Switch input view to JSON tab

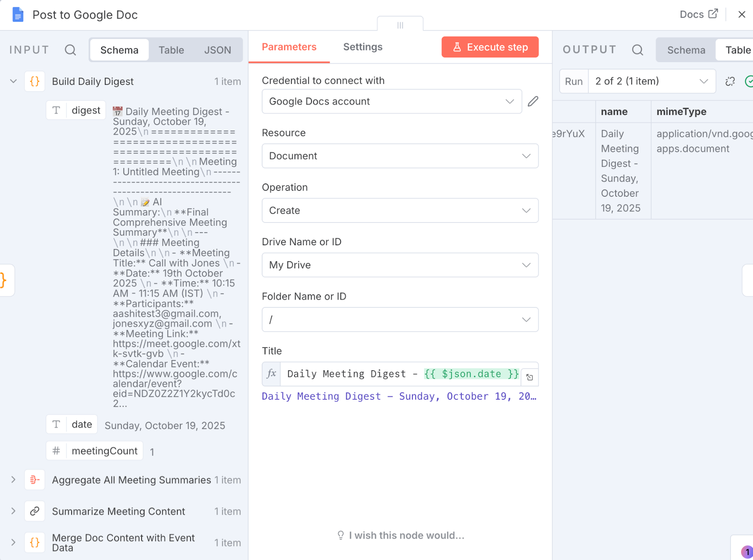[x=218, y=49]
